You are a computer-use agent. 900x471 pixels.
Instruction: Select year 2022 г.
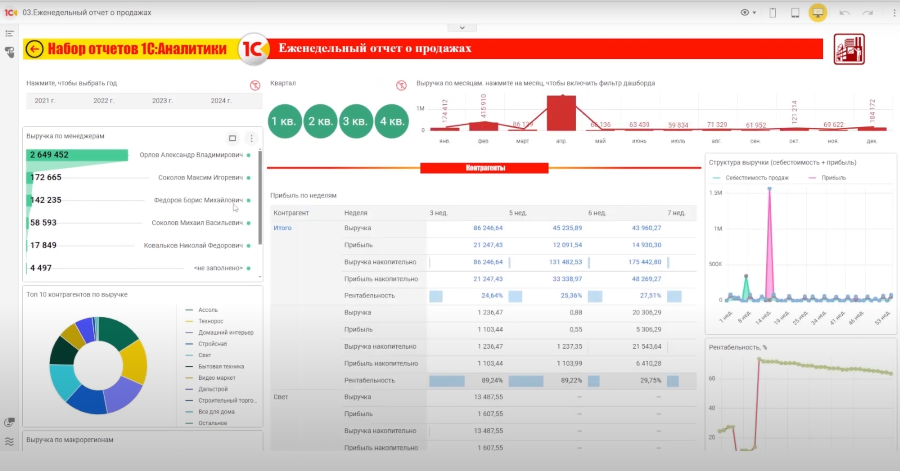[x=104, y=100]
